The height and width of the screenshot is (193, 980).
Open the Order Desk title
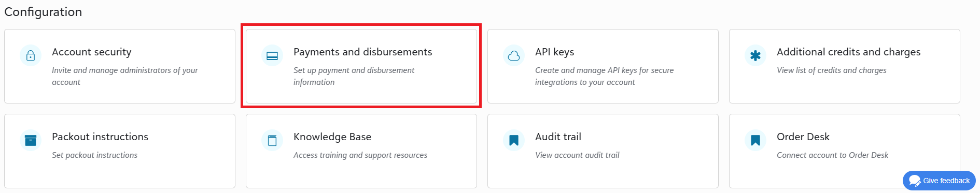pos(803,137)
